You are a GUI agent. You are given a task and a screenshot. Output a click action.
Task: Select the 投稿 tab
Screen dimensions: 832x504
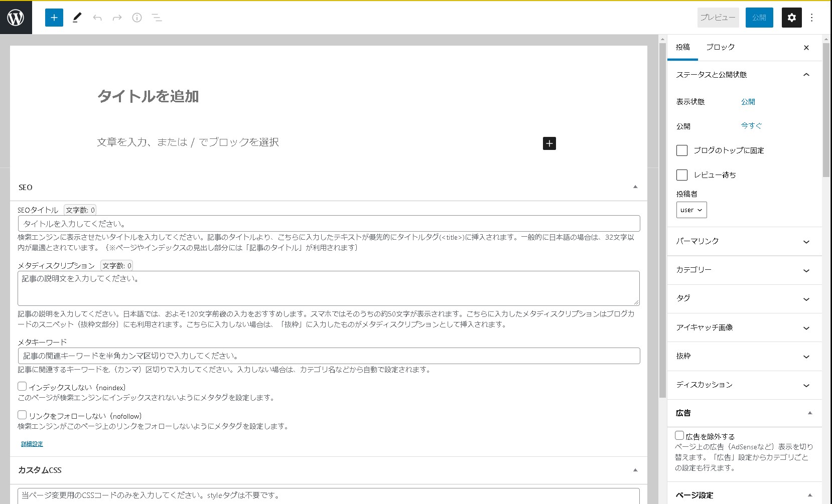click(x=682, y=47)
